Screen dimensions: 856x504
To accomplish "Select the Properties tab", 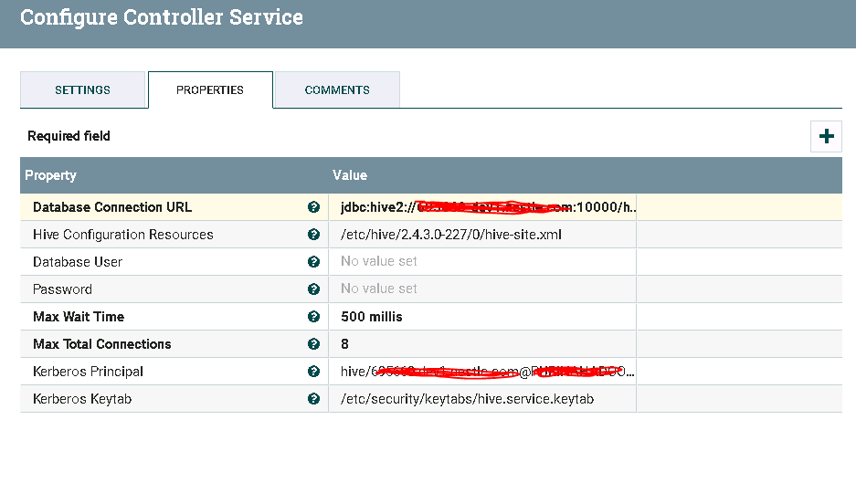I will [210, 89].
